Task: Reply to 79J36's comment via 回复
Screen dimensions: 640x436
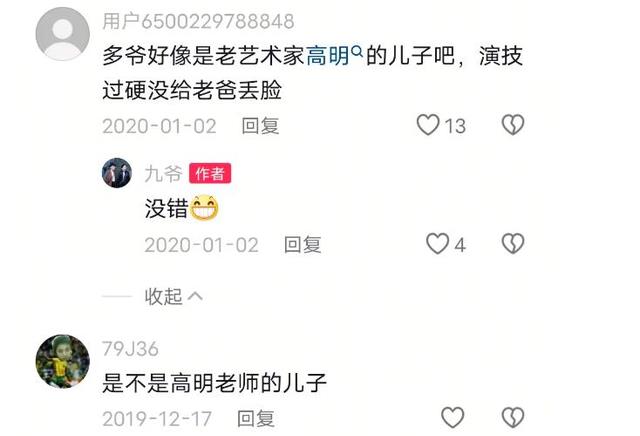Action: [x=256, y=418]
